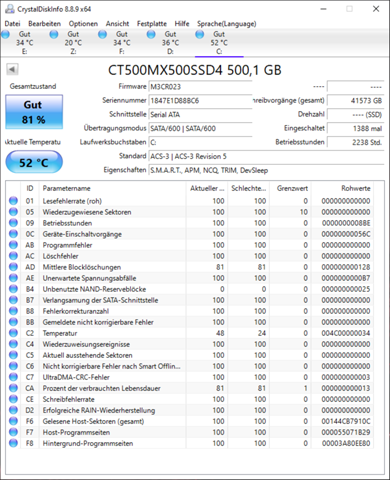Click status icon of Gelesene Host-Sektoren row
This screenshot has width=390, height=480.
click(13, 421)
